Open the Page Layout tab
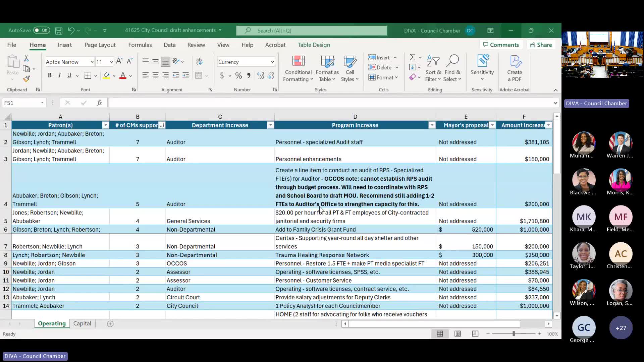This screenshot has height=362, width=644. pyautogui.click(x=100, y=45)
